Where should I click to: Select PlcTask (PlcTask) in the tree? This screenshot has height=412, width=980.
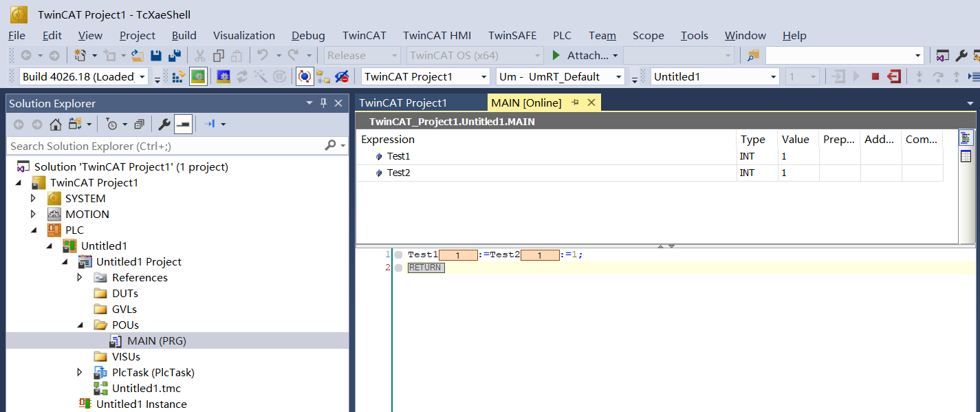pyautogui.click(x=153, y=372)
